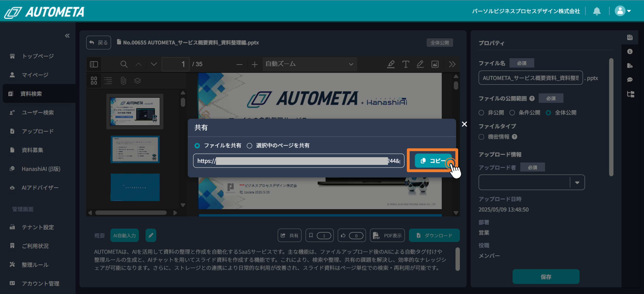Click the page number input field

point(175,64)
